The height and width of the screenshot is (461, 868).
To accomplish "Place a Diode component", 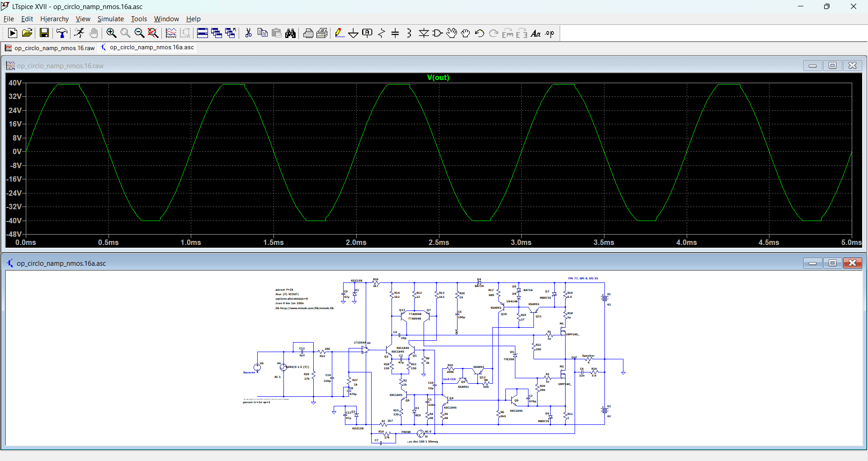I will 424,33.
